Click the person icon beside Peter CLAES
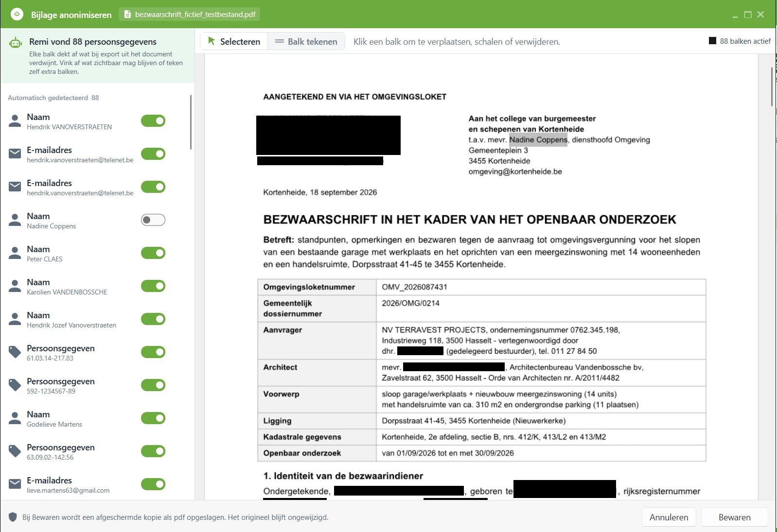Viewport: 777px width, 532px height. pos(15,253)
